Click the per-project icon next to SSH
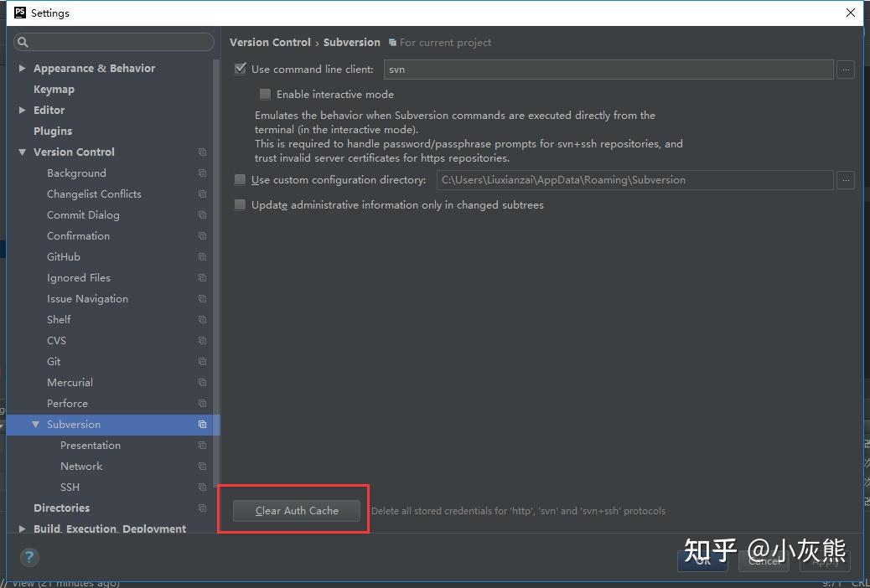The width and height of the screenshot is (870, 588). tap(201, 487)
